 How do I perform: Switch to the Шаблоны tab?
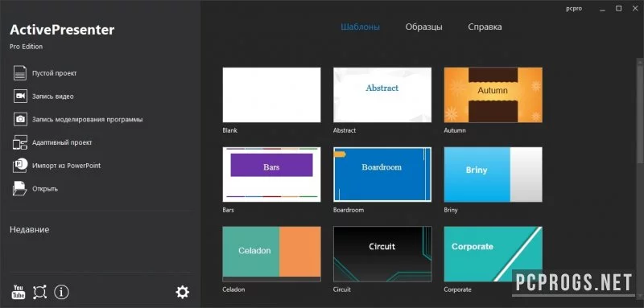[x=360, y=27]
